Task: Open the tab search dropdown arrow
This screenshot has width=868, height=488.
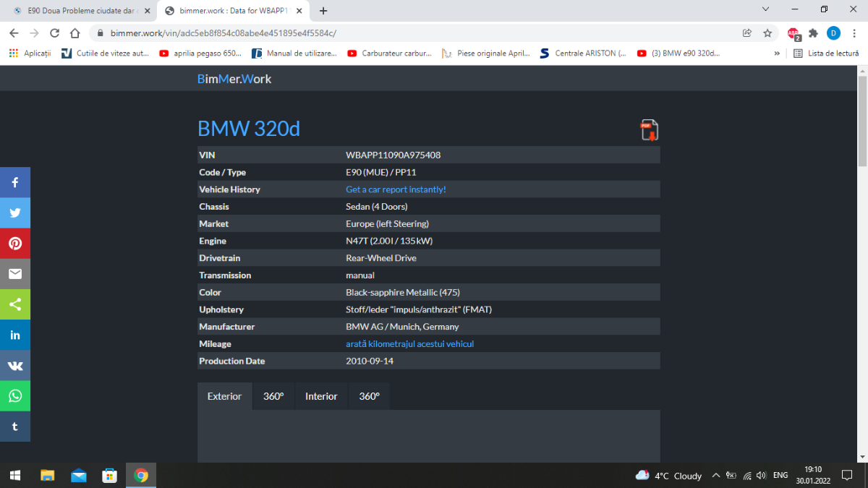Action: tap(765, 9)
